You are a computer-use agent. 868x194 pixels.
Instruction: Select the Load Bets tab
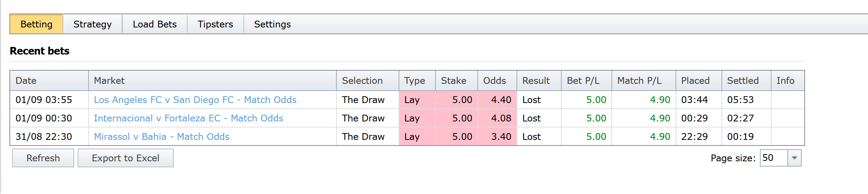pos(154,24)
